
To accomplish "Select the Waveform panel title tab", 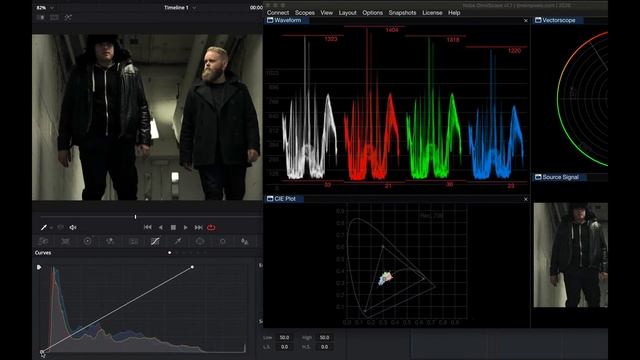I will [288, 20].
